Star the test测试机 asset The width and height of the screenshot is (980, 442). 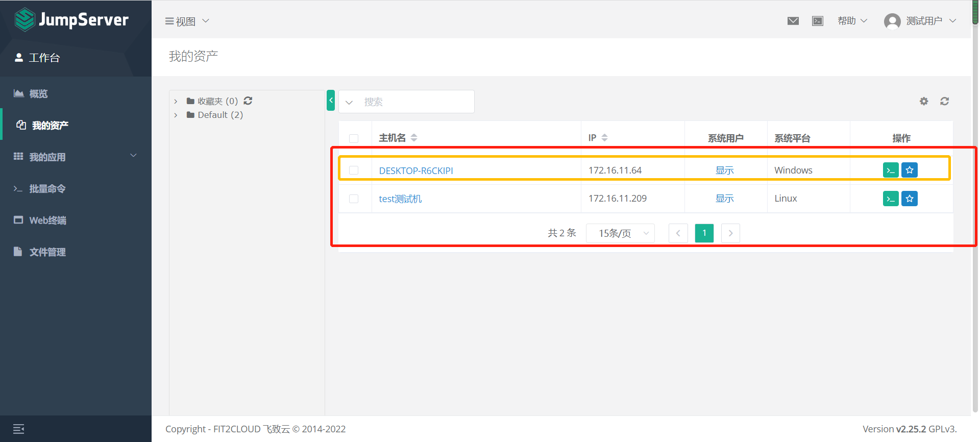[910, 199]
